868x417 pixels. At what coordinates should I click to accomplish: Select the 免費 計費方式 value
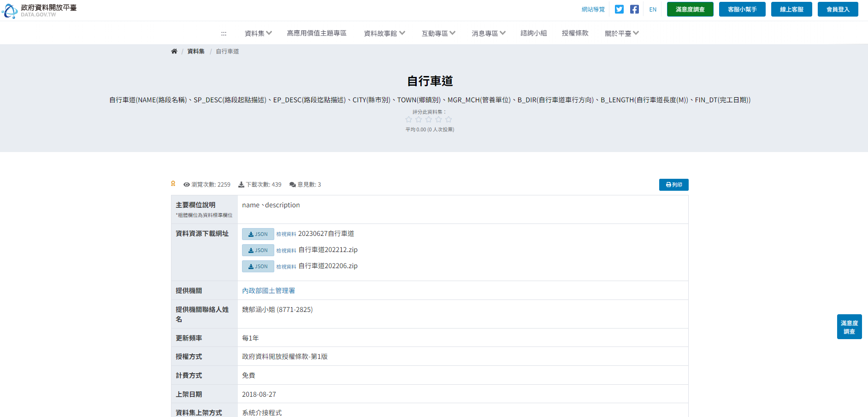pyautogui.click(x=248, y=376)
